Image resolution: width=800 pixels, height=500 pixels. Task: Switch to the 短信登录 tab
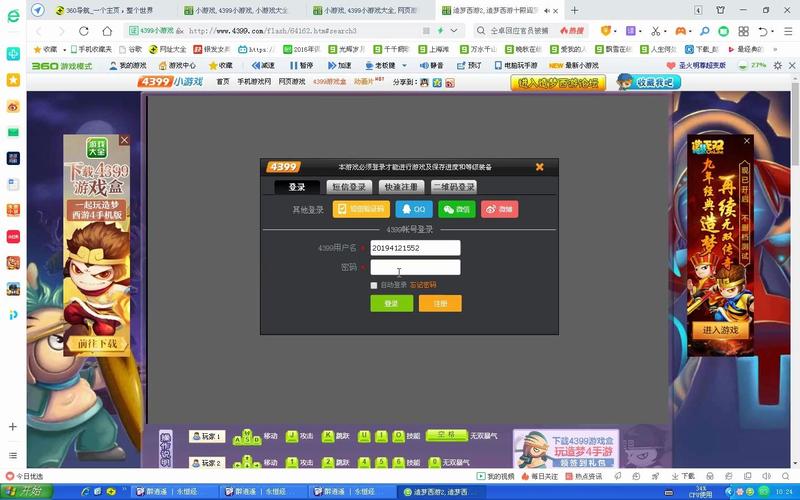point(349,187)
